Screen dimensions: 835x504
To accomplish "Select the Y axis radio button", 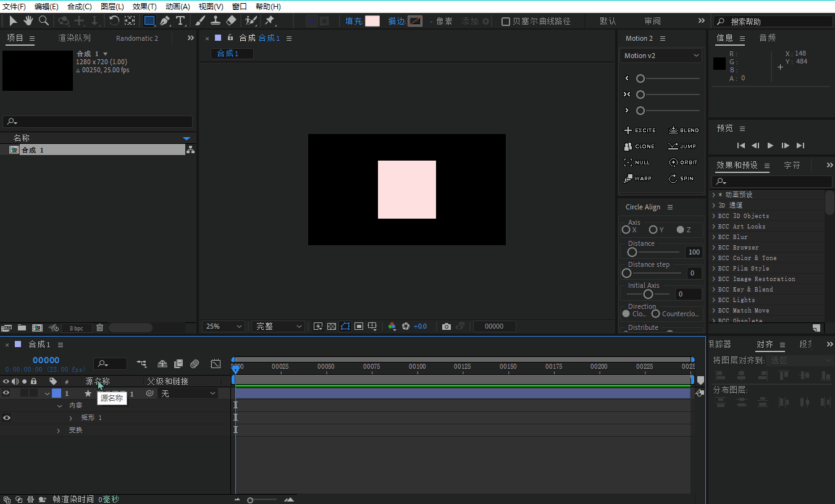I will 653,230.
